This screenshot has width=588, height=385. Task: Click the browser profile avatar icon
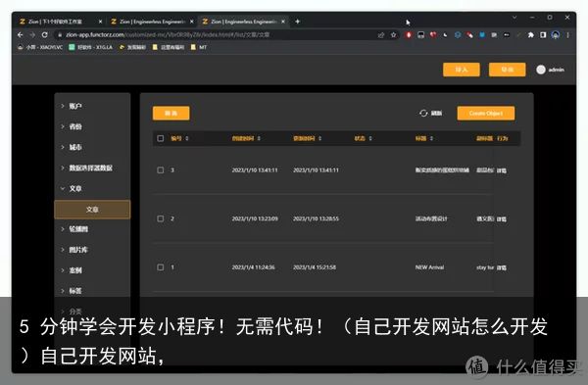(x=556, y=35)
